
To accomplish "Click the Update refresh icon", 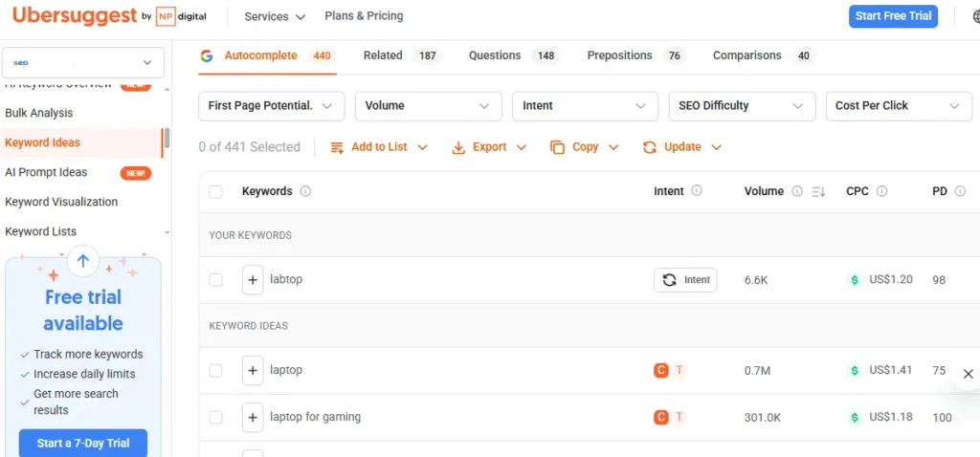I will pos(650,147).
